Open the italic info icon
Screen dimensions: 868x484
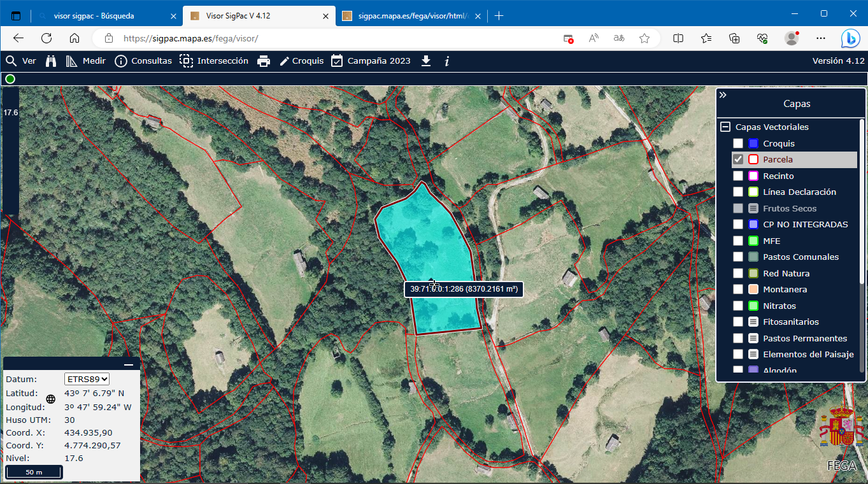point(447,61)
